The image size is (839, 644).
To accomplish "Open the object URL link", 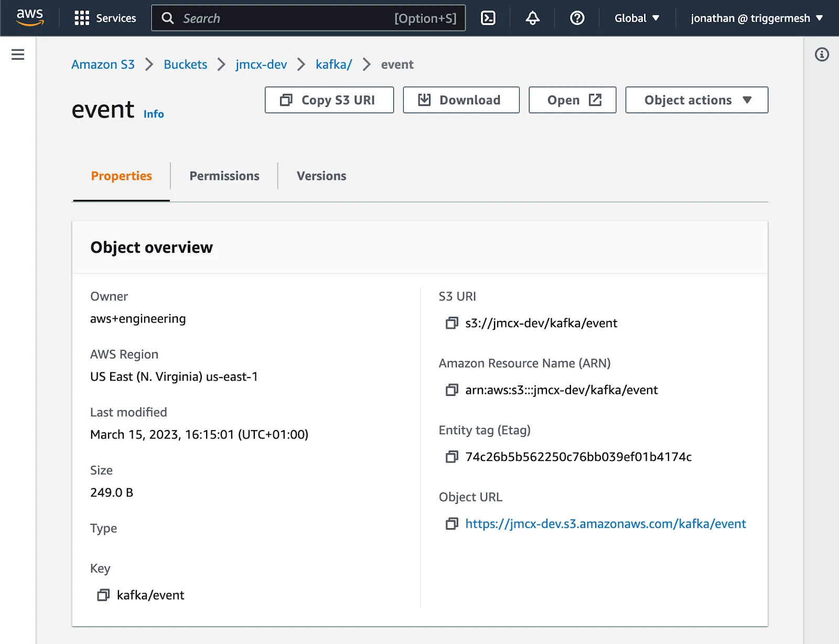I will (605, 524).
